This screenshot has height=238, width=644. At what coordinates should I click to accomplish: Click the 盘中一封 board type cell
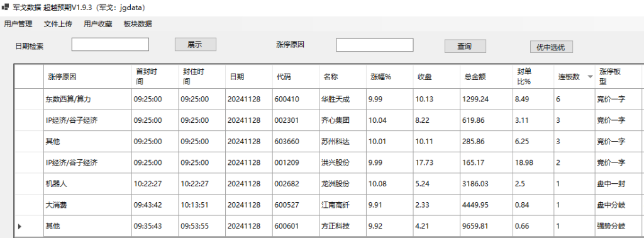tap(618, 184)
